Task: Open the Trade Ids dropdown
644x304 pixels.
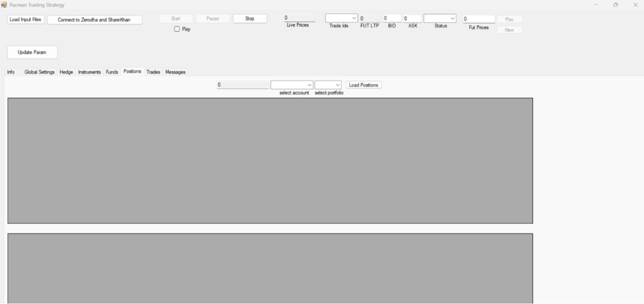Action: pyautogui.click(x=341, y=18)
